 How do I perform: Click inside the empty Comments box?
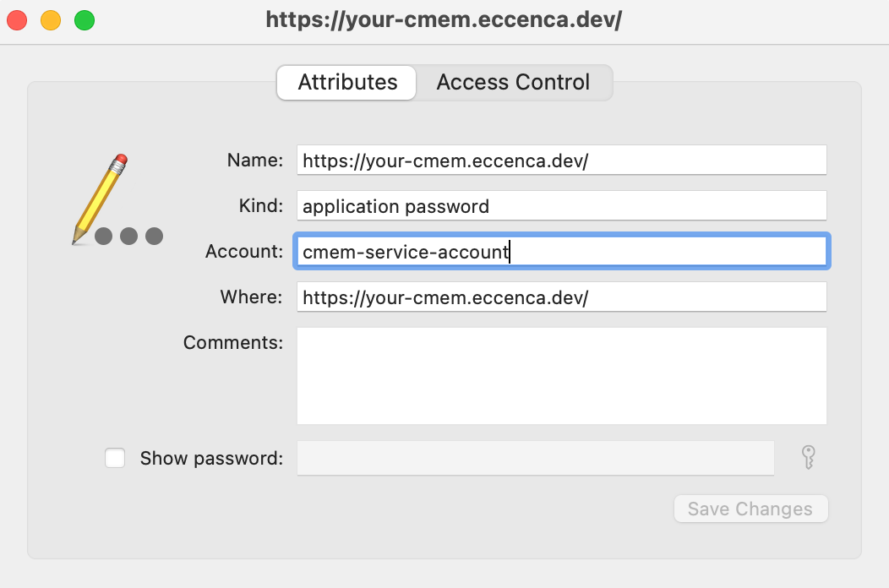(x=561, y=374)
